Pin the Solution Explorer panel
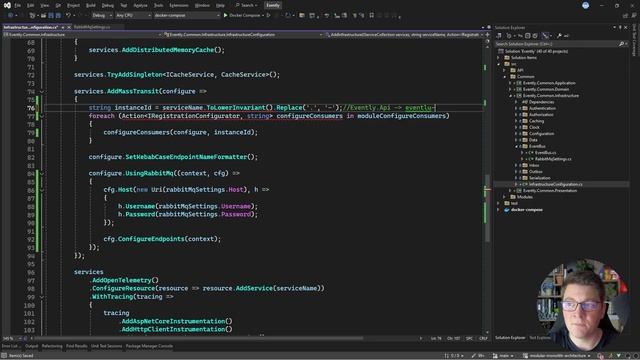The height and width of the screenshot is (360, 640). click(x=620, y=27)
